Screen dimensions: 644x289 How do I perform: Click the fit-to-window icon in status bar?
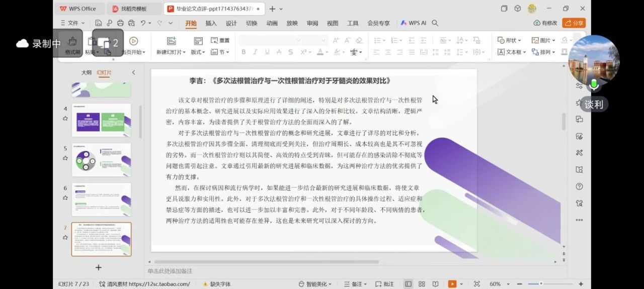tap(477, 284)
